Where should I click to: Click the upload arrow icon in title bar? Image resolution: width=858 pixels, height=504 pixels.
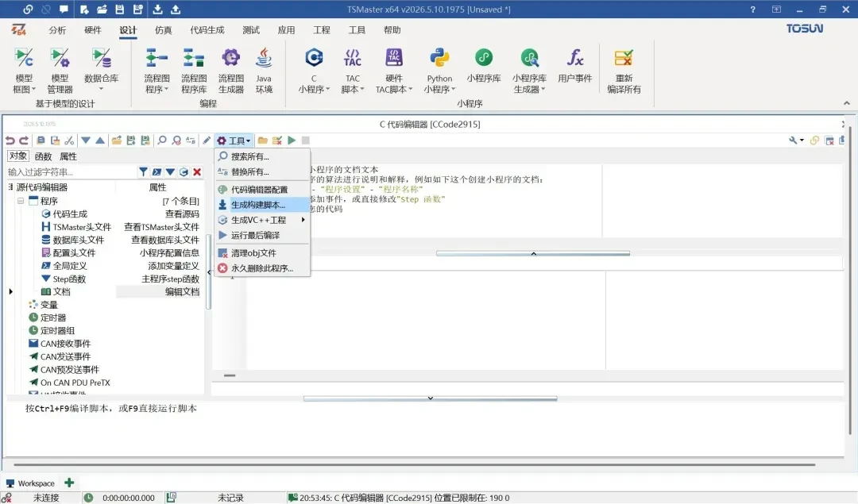click(176, 10)
